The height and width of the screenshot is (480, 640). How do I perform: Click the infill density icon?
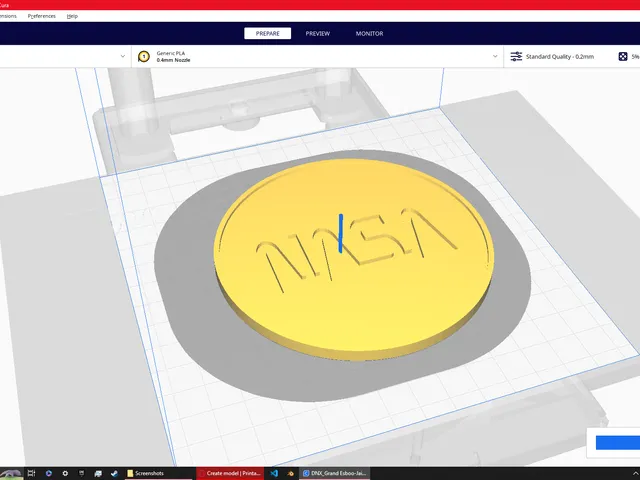click(x=622, y=56)
